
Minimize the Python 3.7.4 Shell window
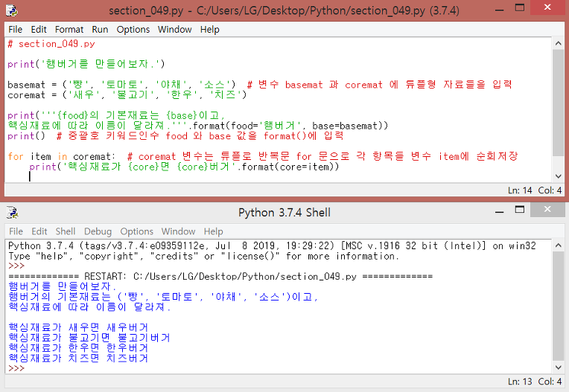(x=499, y=211)
